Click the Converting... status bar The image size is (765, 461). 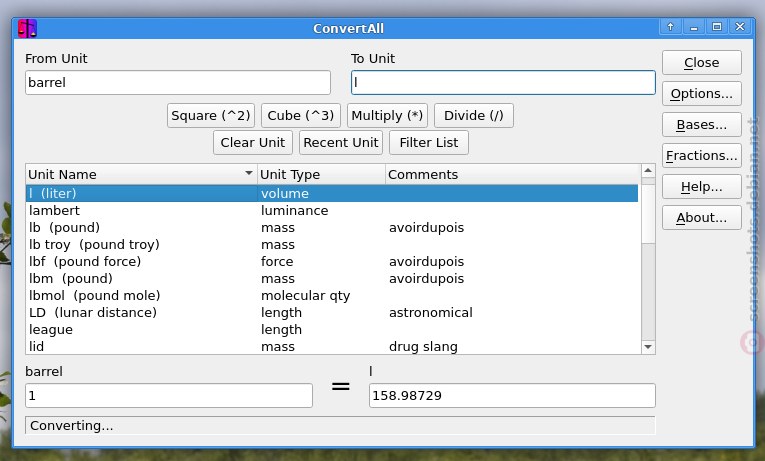pyautogui.click(x=340, y=425)
